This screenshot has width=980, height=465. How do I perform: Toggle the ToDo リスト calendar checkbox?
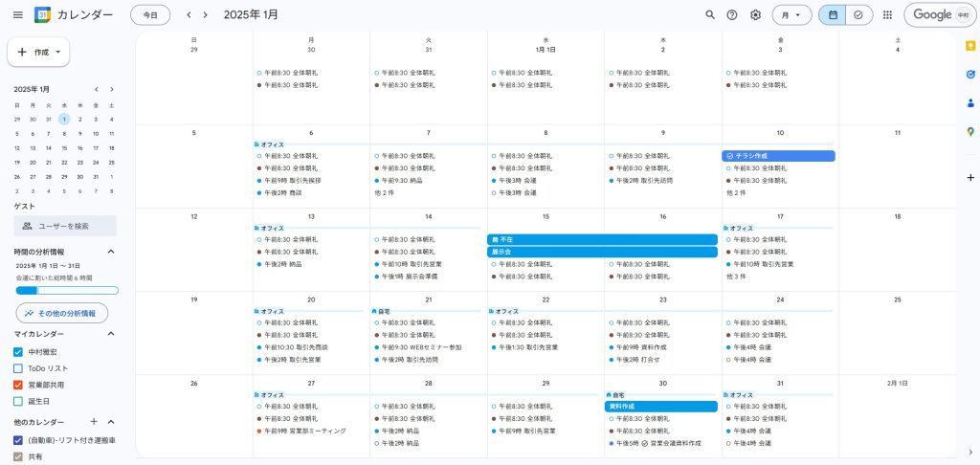click(x=18, y=368)
